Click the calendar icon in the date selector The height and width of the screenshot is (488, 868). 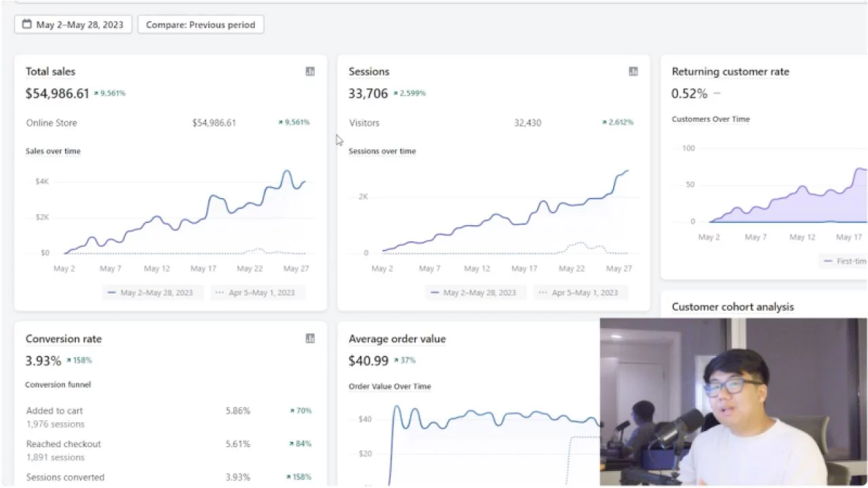tap(26, 24)
